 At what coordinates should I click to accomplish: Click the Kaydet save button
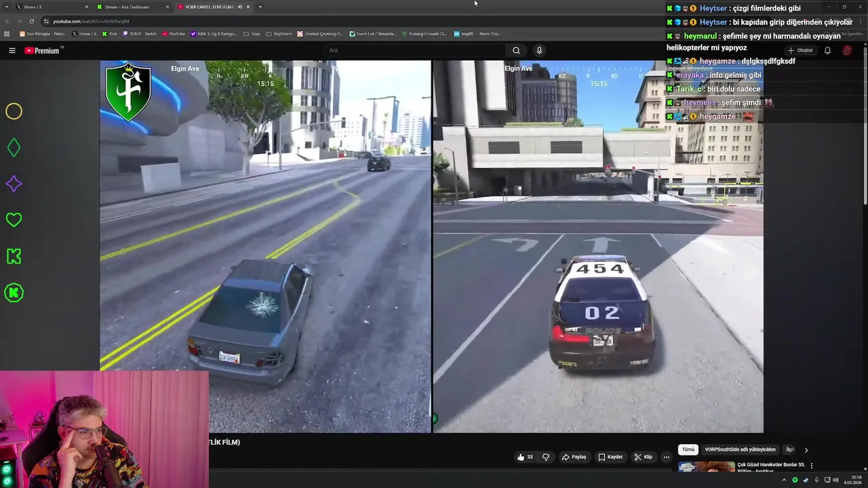click(x=610, y=457)
